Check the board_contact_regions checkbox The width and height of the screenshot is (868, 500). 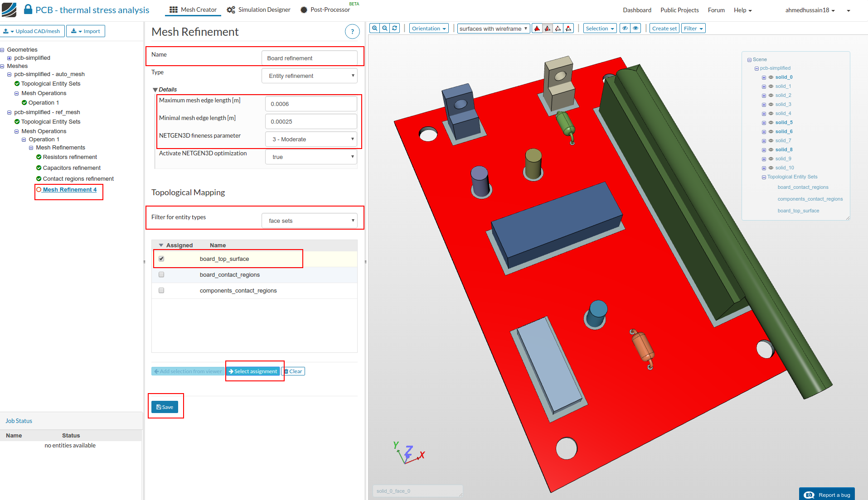(x=161, y=274)
